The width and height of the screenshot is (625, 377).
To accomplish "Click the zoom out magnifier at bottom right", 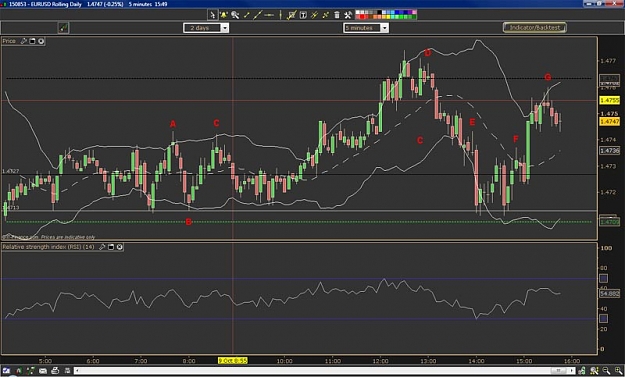I will click(606, 371).
